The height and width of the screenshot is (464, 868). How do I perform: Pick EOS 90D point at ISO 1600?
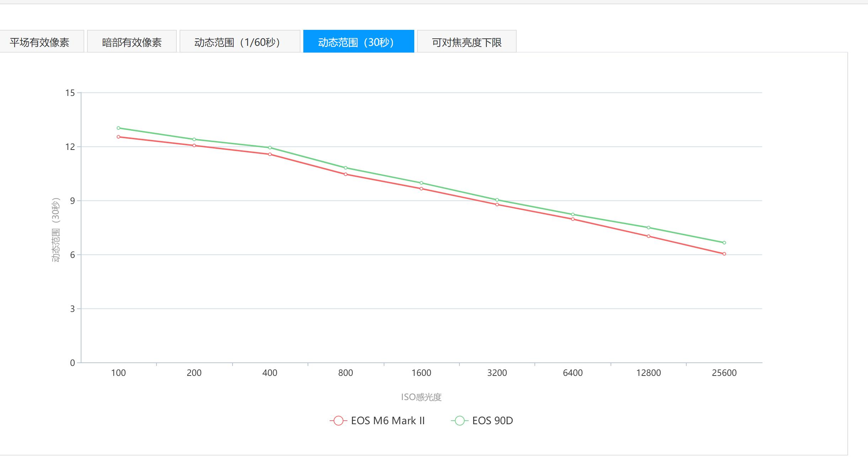(x=421, y=183)
